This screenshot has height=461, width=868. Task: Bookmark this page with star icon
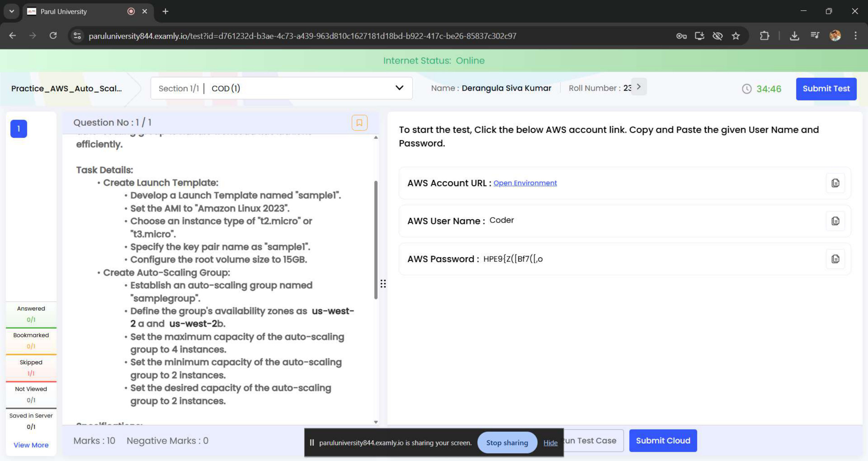click(736, 35)
